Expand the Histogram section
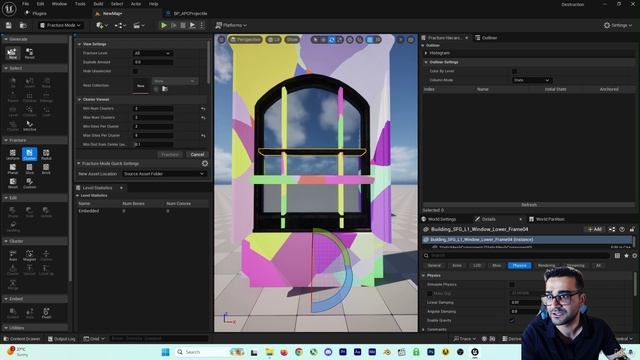The image size is (640, 360). pyautogui.click(x=426, y=53)
